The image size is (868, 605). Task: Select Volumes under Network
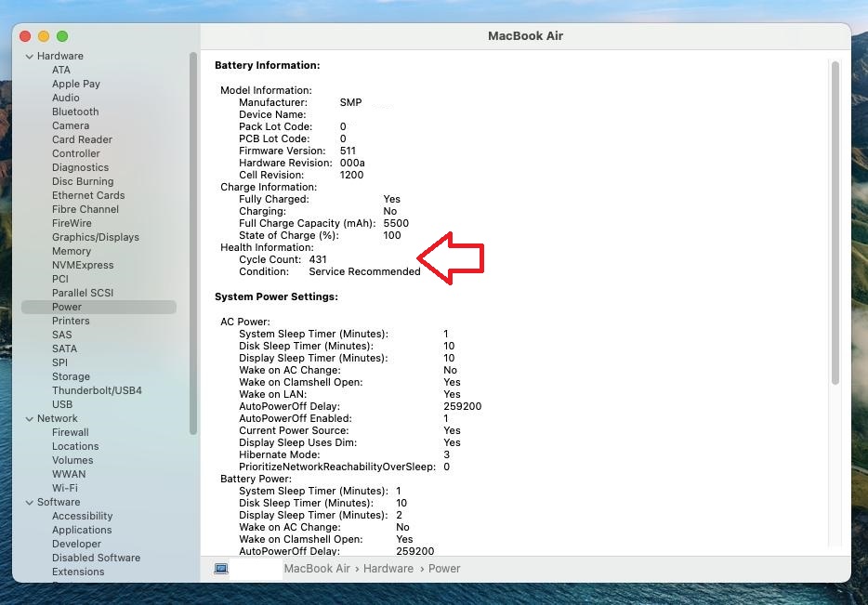pos(72,460)
